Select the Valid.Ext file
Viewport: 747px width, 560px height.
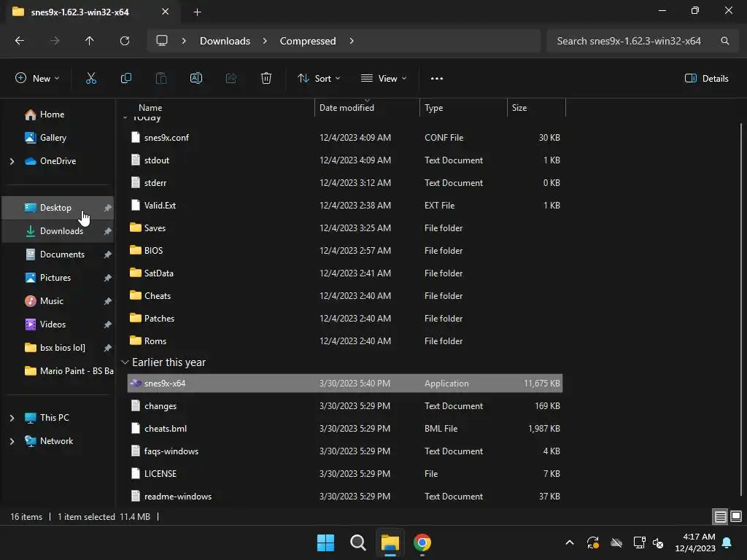tap(345, 205)
